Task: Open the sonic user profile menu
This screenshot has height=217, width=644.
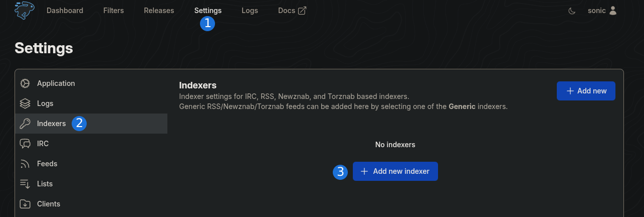Action: pyautogui.click(x=602, y=11)
